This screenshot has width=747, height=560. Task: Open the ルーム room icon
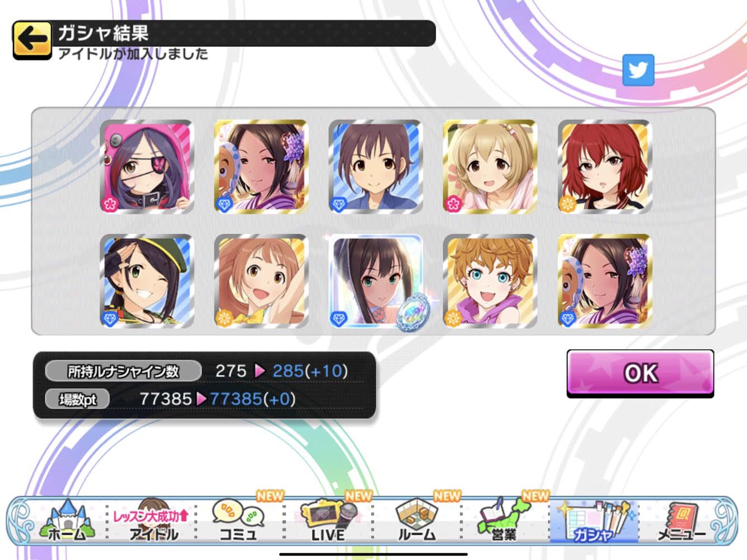coord(417,520)
